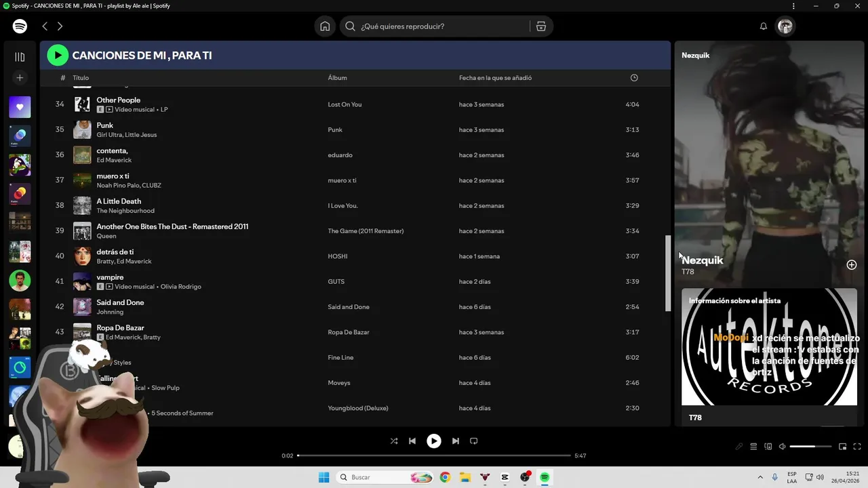
Task: Open album link 'Moveys'
Action: (339, 383)
